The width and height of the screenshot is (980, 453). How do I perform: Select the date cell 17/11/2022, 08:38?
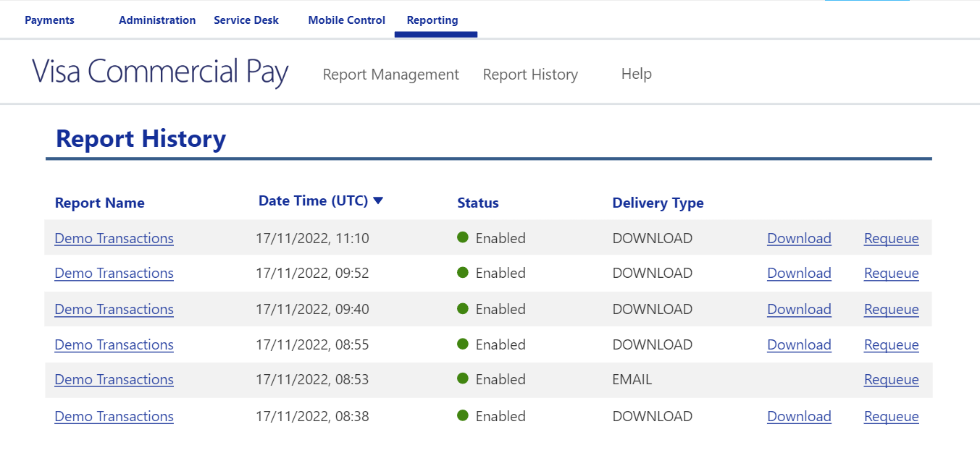[x=312, y=416]
